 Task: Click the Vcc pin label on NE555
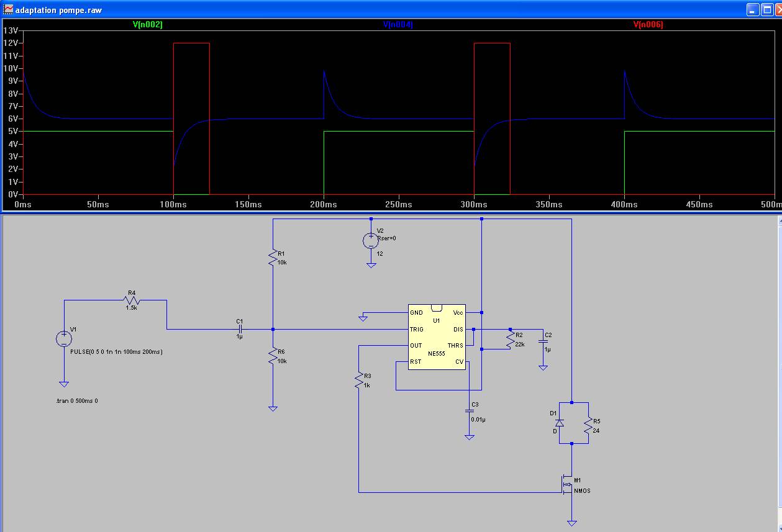click(x=458, y=313)
